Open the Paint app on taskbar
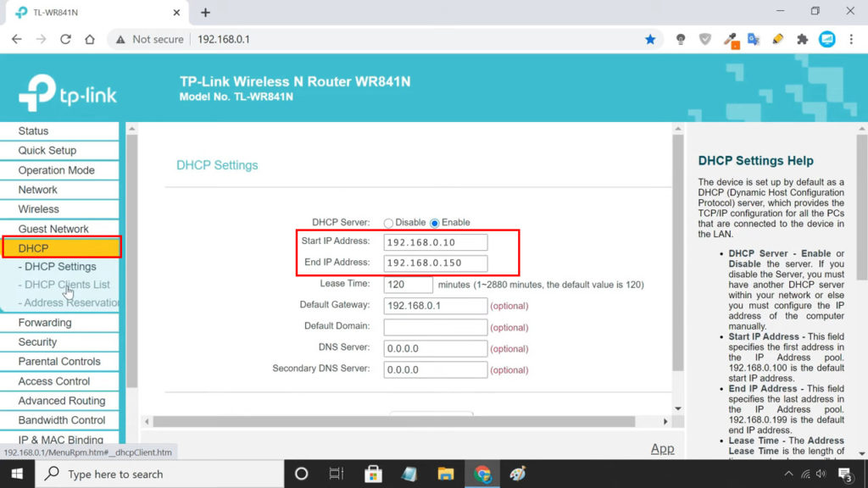Image resolution: width=868 pixels, height=488 pixels. [518, 474]
